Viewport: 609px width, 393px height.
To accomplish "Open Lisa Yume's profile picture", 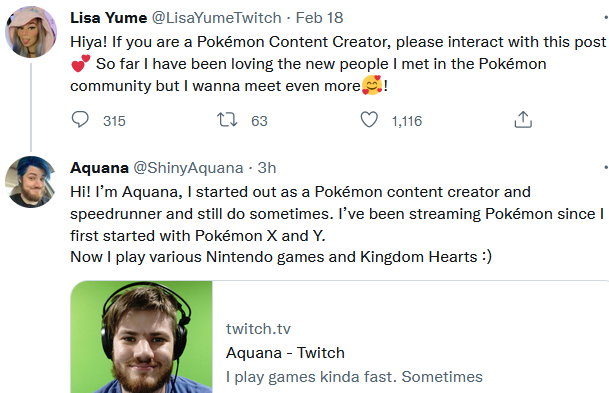I will coord(31,32).
